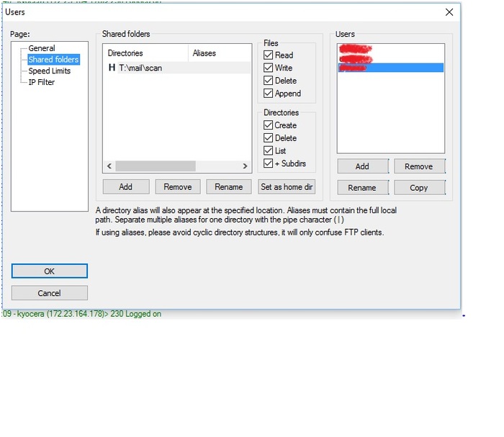504x437 pixels.
Task: Open the General page in tree
Action: pos(42,48)
